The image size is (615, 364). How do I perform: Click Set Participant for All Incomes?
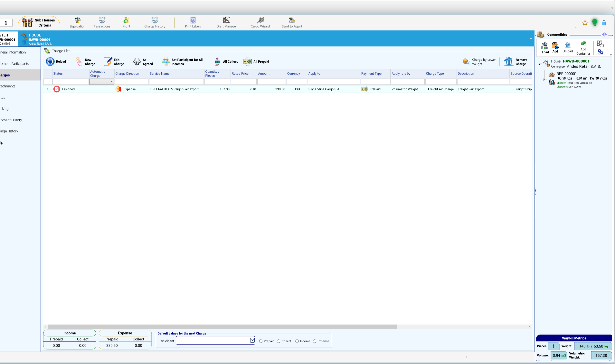coord(182,62)
